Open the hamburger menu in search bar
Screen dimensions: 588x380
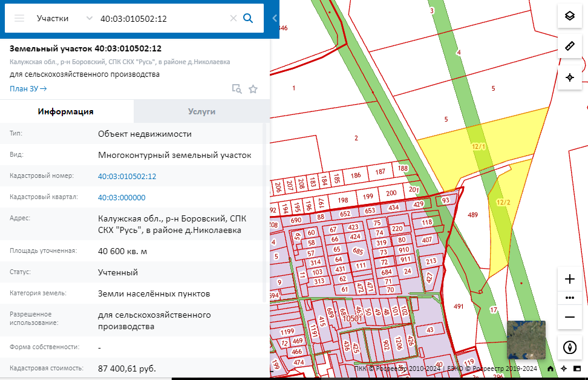pos(19,18)
